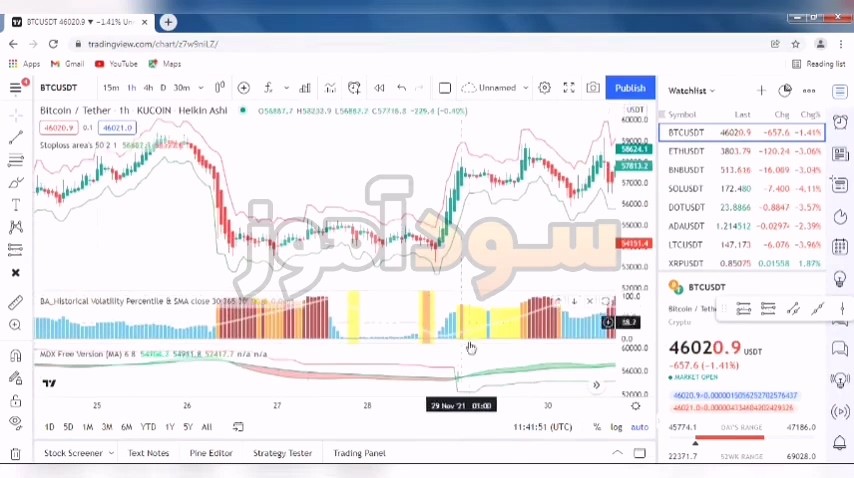The image size is (854, 478).
Task: Select ETHUSDT in the watchlist
Action: pos(742,151)
